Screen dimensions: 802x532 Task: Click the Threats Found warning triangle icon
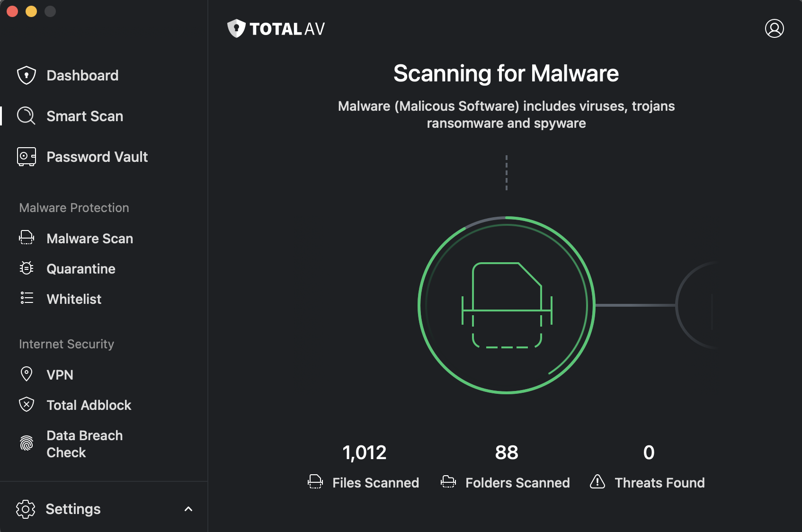click(597, 482)
